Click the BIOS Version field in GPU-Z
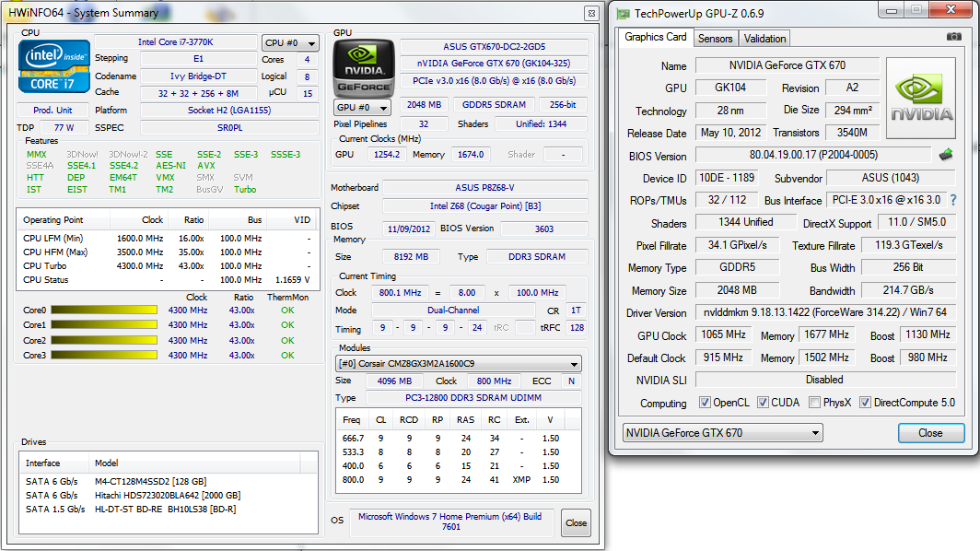The image size is (980, 551). tap(813, 155)
